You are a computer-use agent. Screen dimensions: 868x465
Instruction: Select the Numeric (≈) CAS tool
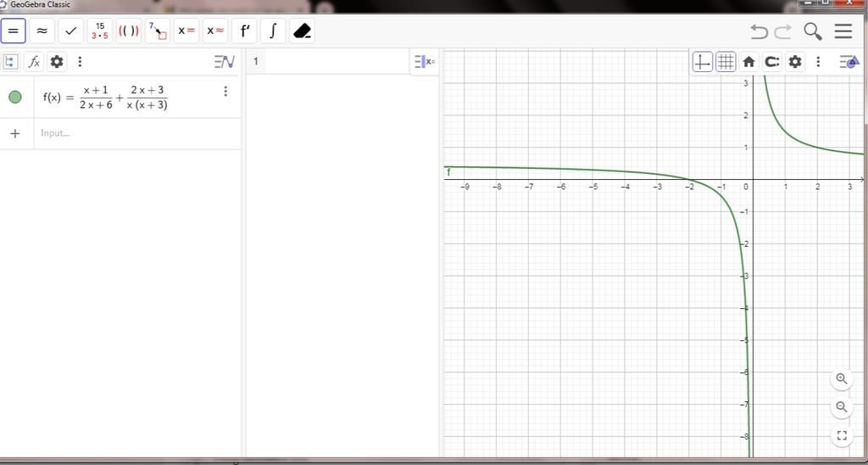42,31
